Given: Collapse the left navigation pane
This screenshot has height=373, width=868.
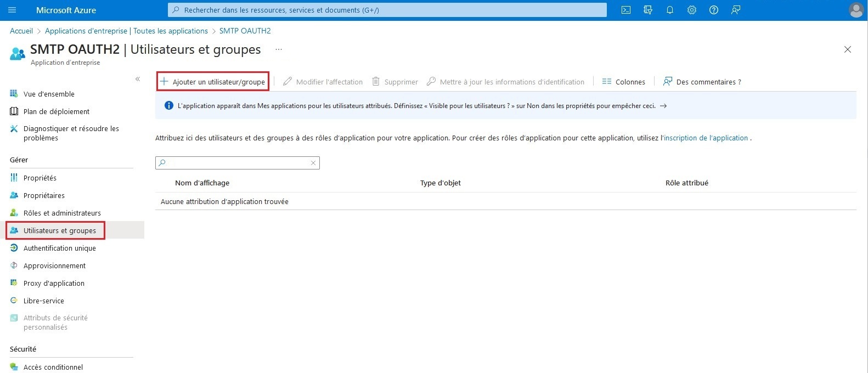Looking at the screenshot, I should (x=138, y=79).
